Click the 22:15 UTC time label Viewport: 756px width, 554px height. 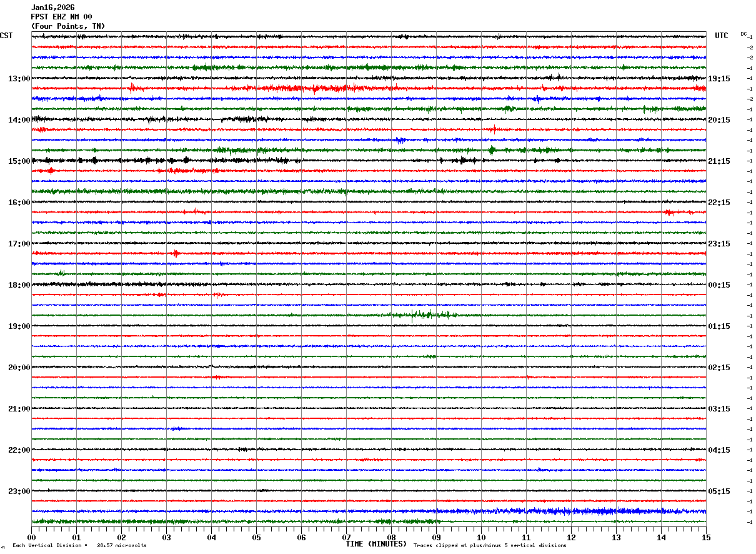pos(719,203)
